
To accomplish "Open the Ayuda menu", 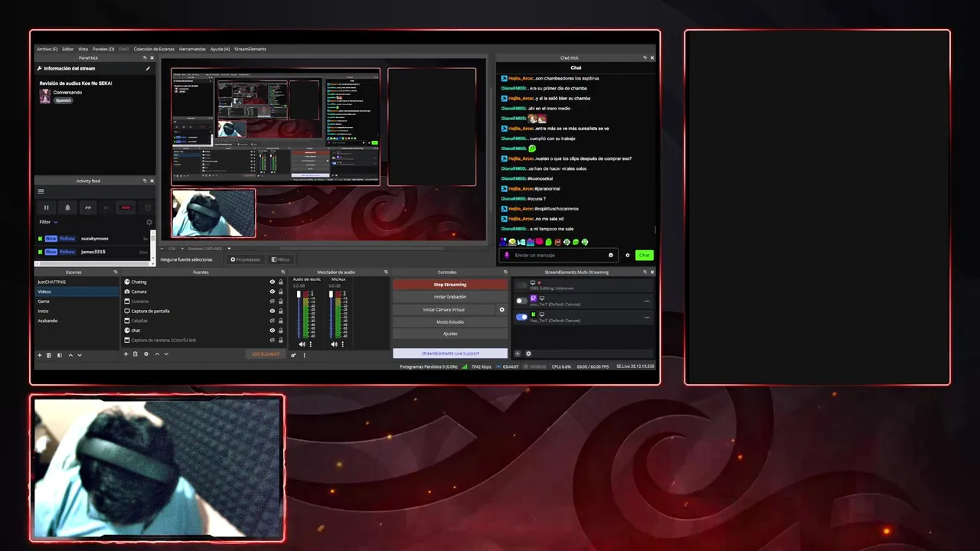I will [x=220, y=49].
